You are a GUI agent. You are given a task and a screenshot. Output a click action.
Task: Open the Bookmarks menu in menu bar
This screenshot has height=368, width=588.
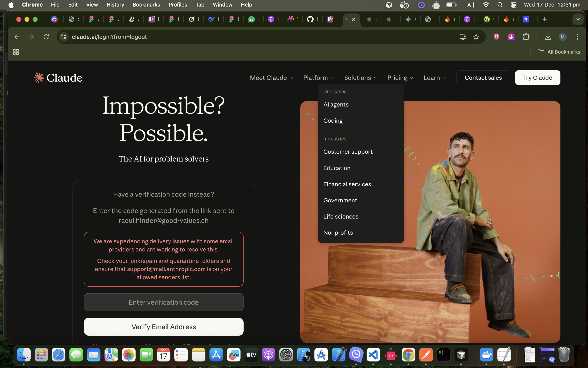[x=146, y=5]
